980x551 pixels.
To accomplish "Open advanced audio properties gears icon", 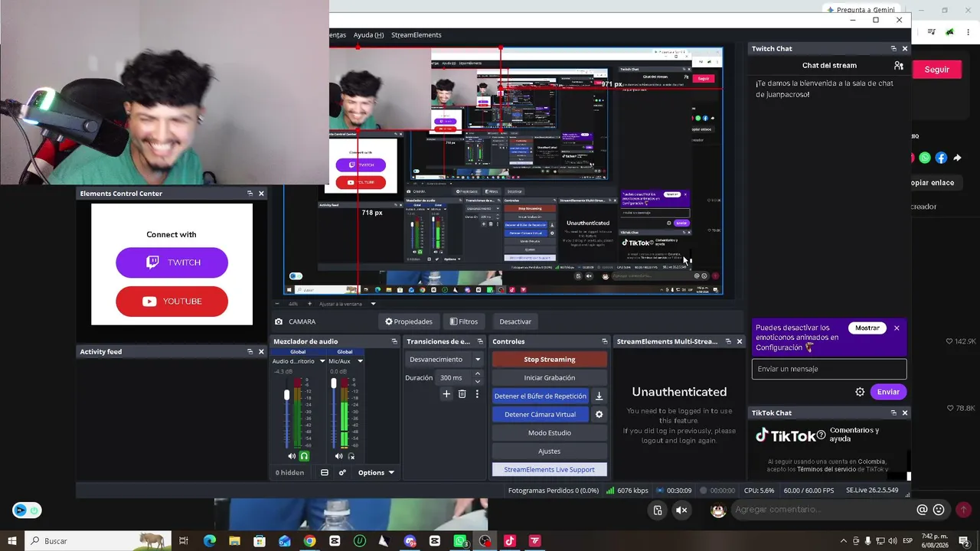I will point(342,473).
